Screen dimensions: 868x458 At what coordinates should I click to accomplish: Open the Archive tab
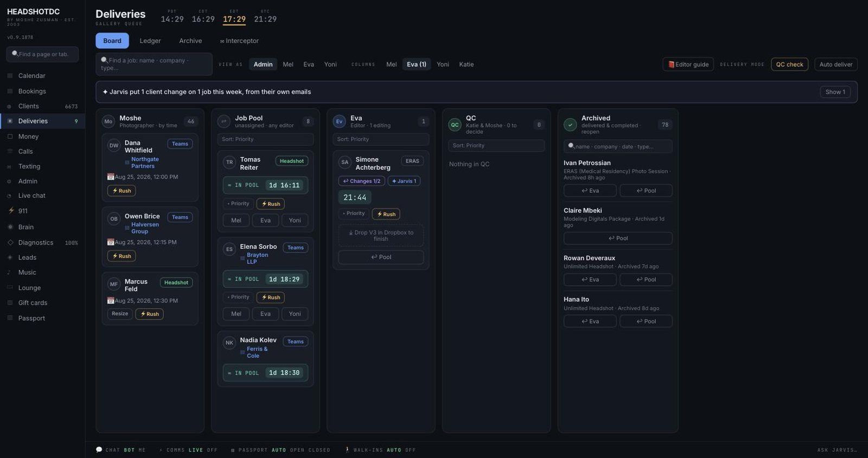[190, 41]
